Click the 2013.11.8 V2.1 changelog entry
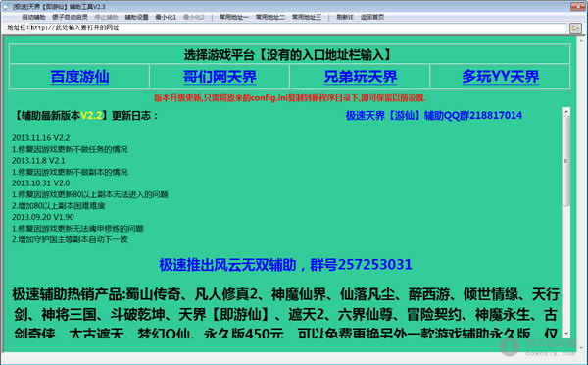 click(38, 161)
